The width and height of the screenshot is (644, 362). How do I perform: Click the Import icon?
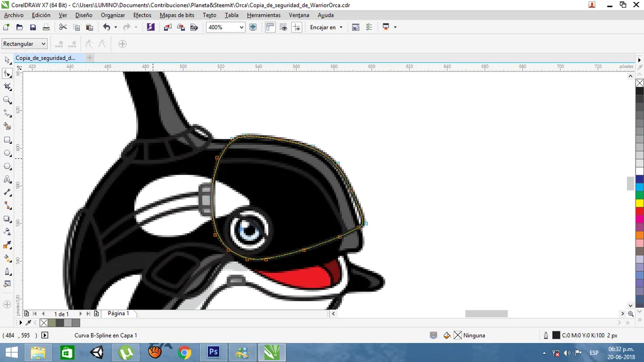(x=168, y=27)
